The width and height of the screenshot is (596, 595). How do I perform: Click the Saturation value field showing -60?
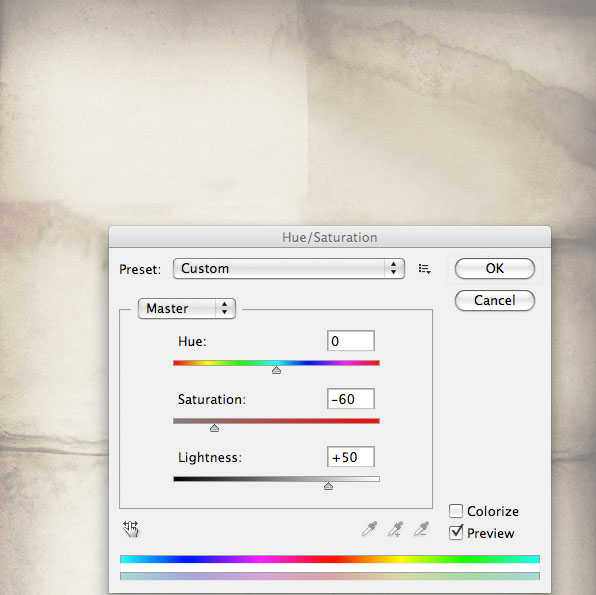point(350,399)
